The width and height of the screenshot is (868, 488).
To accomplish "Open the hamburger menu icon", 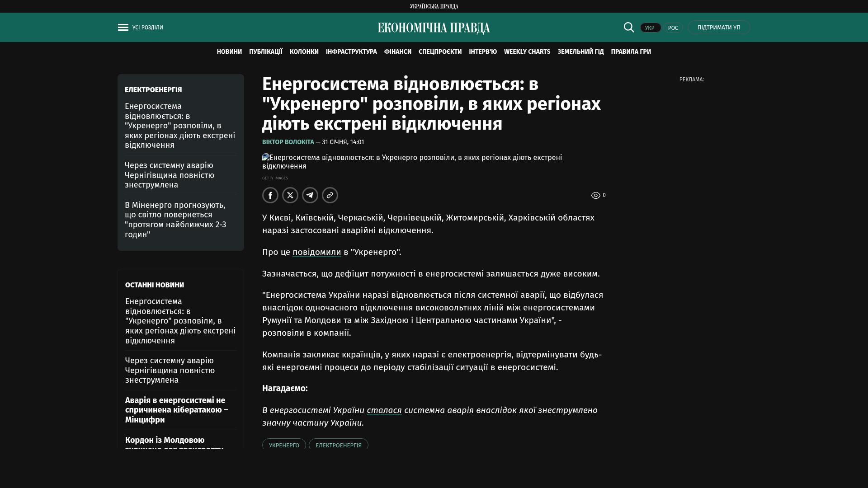I will pyautogui.click(x=123, y=28).
